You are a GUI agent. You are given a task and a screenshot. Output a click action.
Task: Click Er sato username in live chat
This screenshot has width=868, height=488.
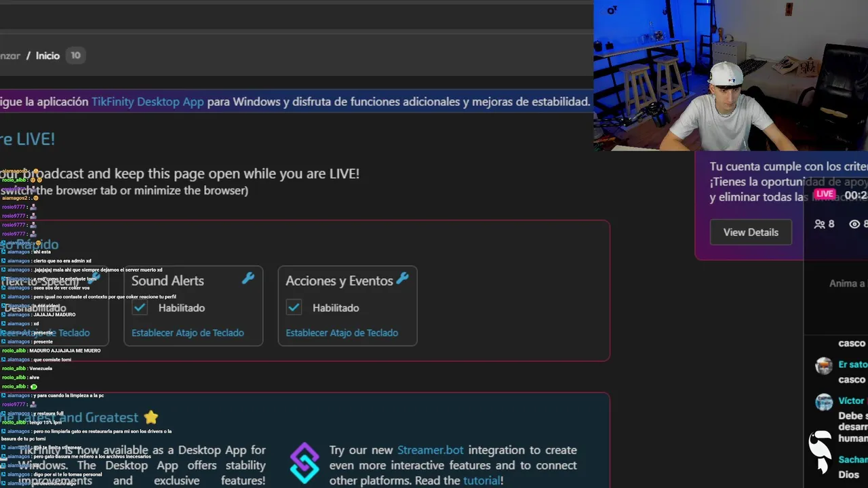pos(852,365)
